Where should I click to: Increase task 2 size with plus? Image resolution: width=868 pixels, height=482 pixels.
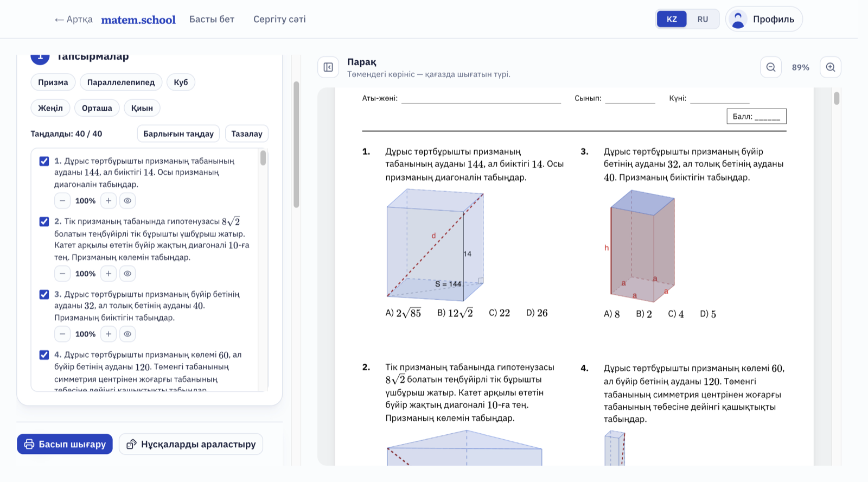108,274
